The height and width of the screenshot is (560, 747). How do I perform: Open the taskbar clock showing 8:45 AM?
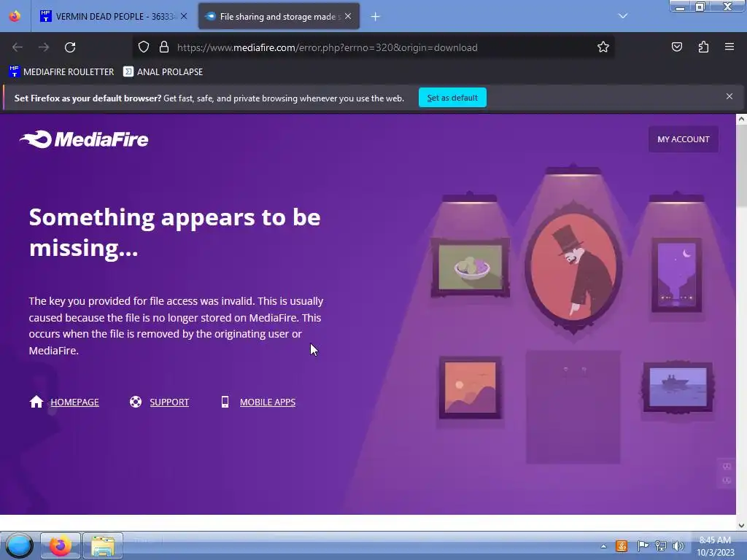click(715, 546)
